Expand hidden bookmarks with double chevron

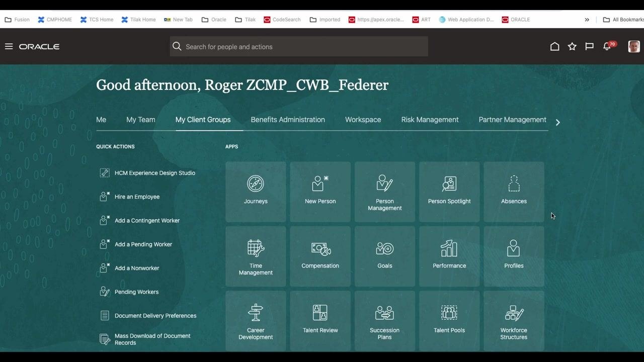pos(587,20)
